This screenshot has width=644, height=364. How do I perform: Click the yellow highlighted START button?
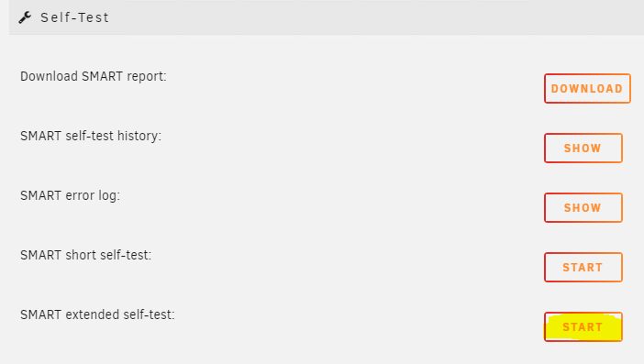pos(583,326)
